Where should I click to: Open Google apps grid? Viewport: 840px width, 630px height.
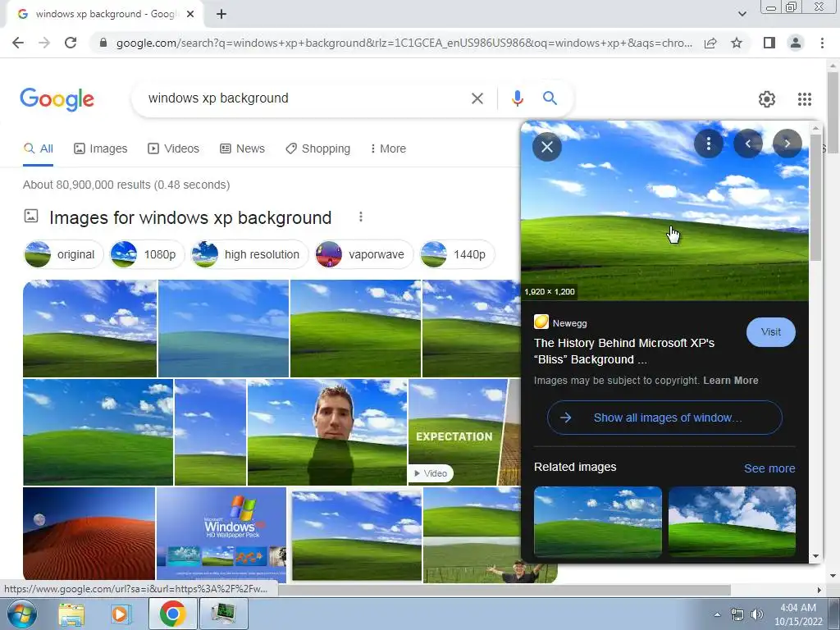805,99
